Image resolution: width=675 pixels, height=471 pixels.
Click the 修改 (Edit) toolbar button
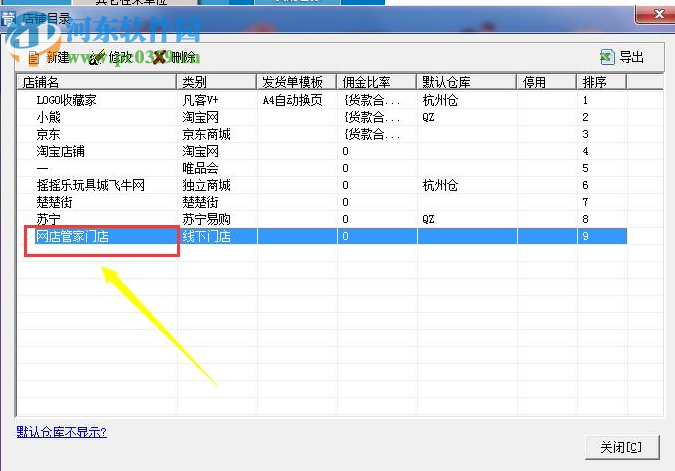click(111, 57)
